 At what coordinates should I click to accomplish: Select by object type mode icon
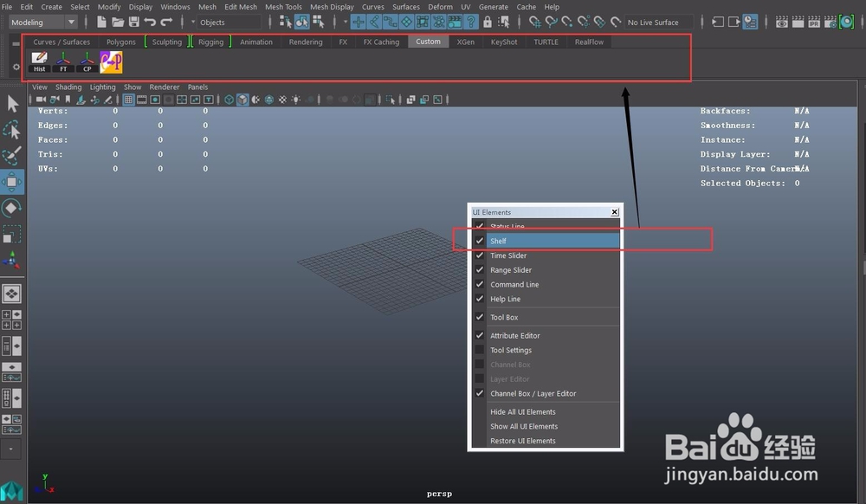(x=302, y=22)
